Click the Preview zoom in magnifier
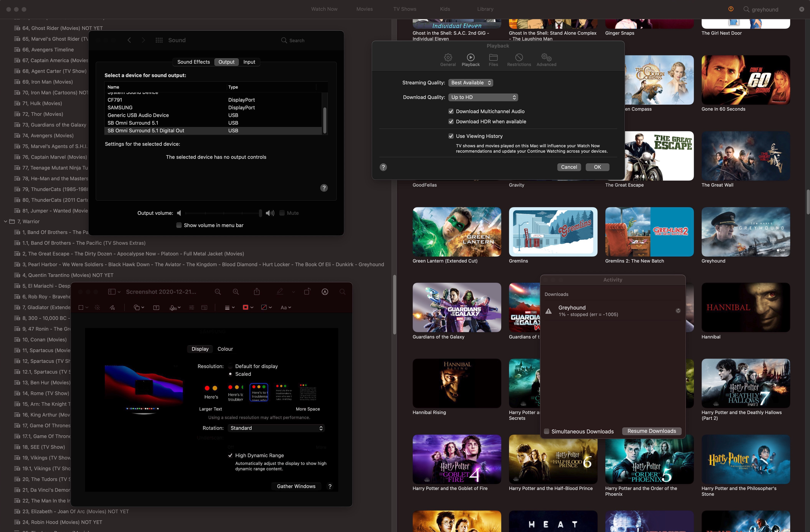This screenshot has width=810, height=532. click(x=236, y=292)
